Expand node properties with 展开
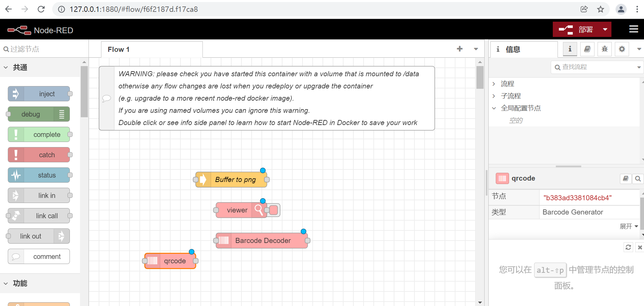 coord(629,226)
